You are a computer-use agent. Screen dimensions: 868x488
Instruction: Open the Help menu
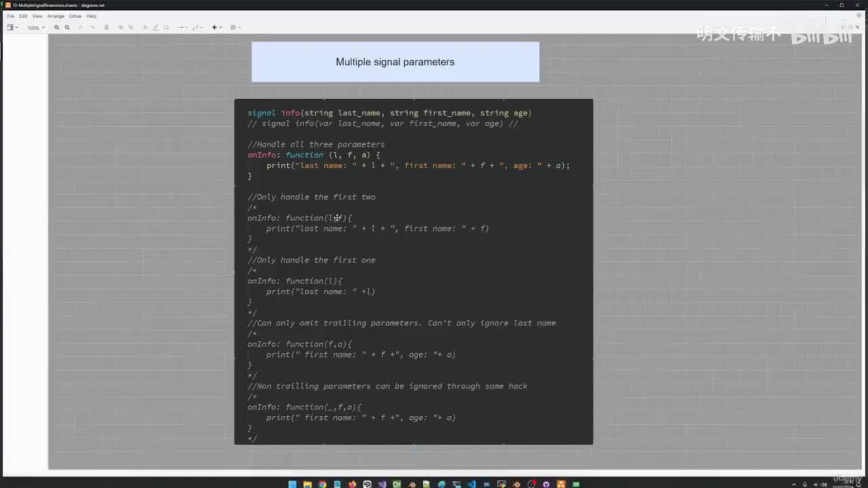(92, 16)
